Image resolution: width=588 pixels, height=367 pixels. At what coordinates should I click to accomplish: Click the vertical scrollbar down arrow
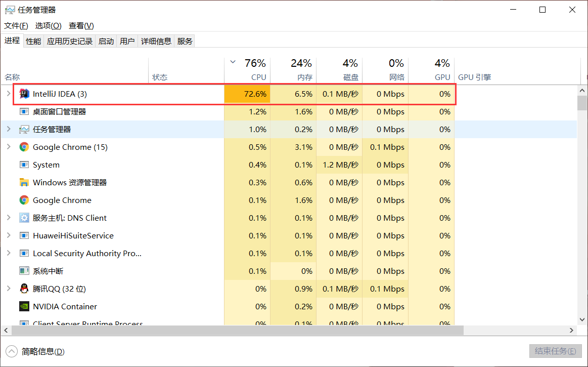(x=582, y=319)
